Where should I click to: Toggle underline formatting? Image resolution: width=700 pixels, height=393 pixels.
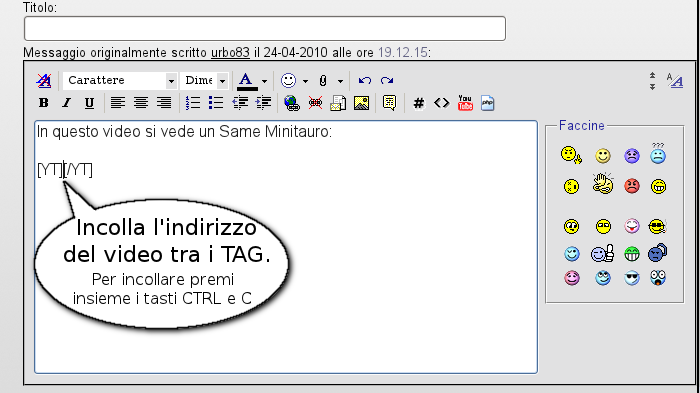tap(89, 103)
